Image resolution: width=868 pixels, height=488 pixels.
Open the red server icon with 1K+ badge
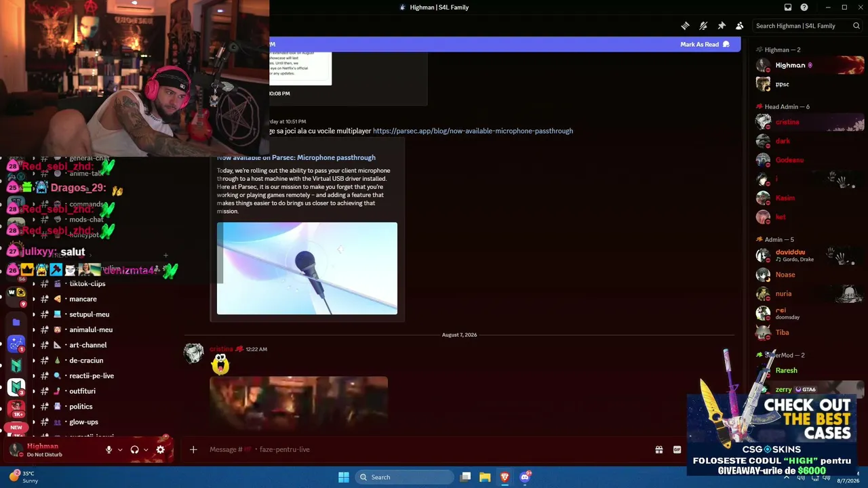tap(16, 408)
